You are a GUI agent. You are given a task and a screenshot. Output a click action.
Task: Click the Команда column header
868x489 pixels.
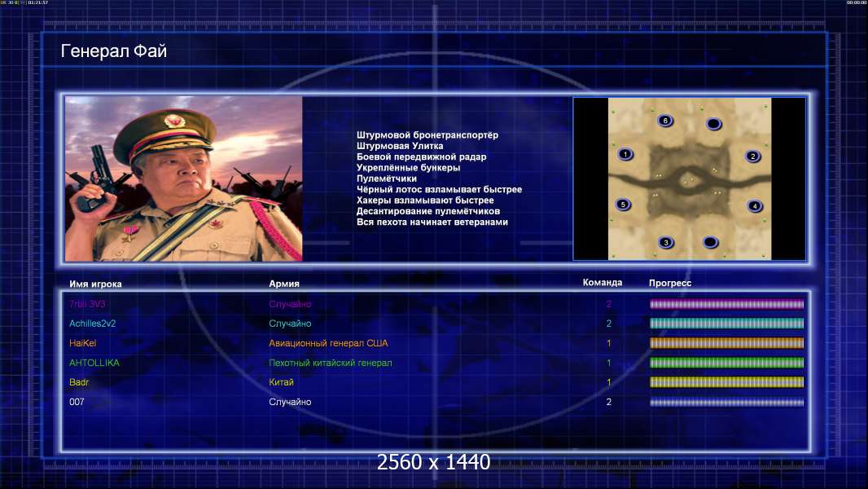603,283
